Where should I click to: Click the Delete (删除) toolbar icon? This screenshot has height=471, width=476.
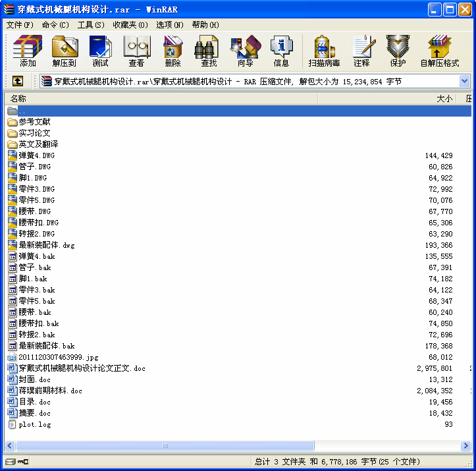point(172,51)
